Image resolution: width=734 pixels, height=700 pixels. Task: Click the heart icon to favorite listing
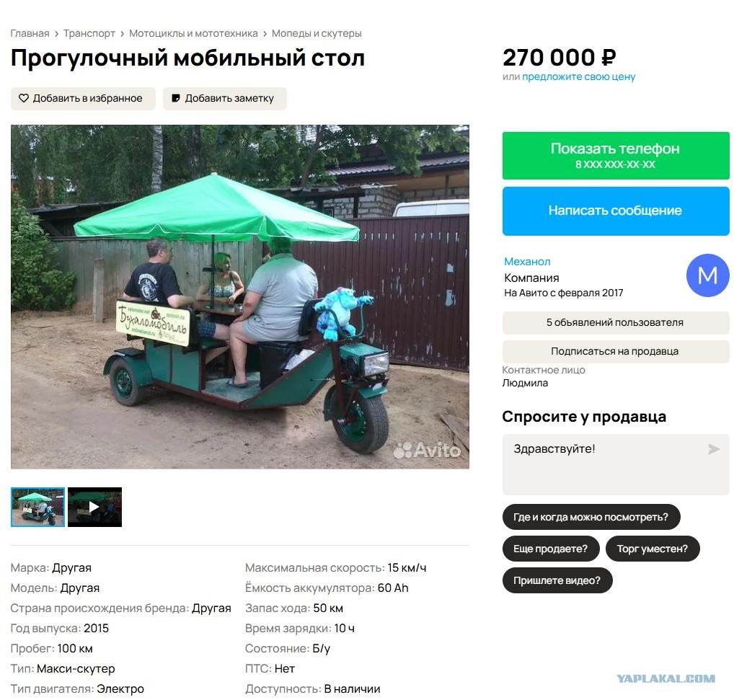[x=23, y=98]
